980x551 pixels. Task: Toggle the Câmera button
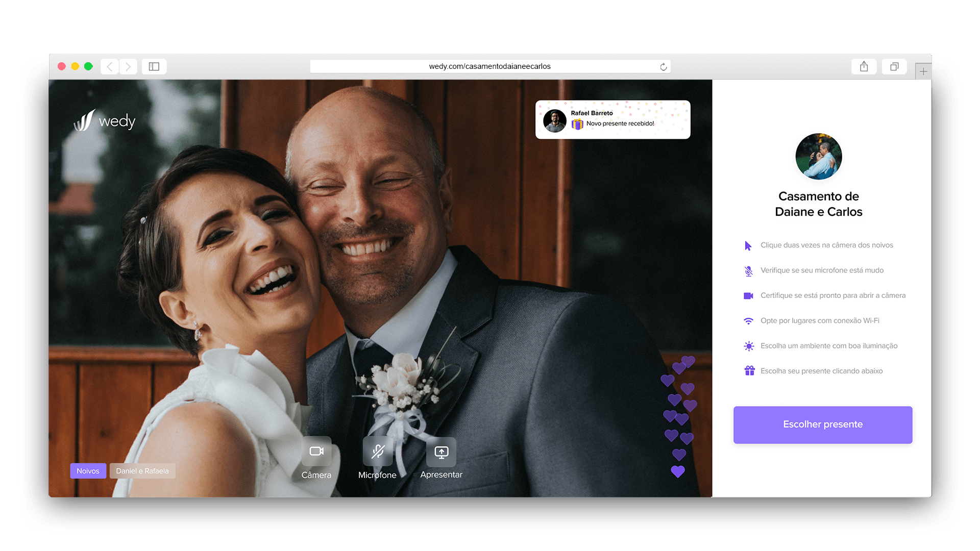coord(316,452)
